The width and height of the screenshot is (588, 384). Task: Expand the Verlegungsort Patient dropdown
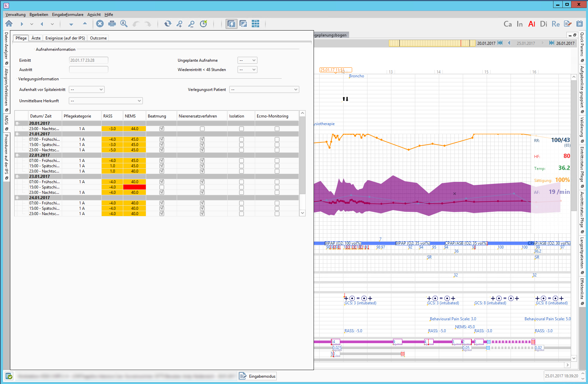(264, 90)
